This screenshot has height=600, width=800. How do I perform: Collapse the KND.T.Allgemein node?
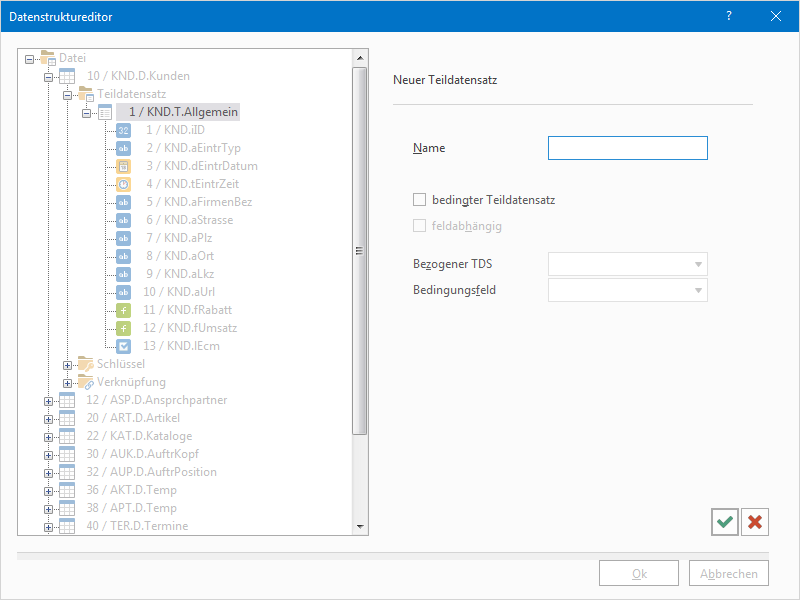coord(86,112)
